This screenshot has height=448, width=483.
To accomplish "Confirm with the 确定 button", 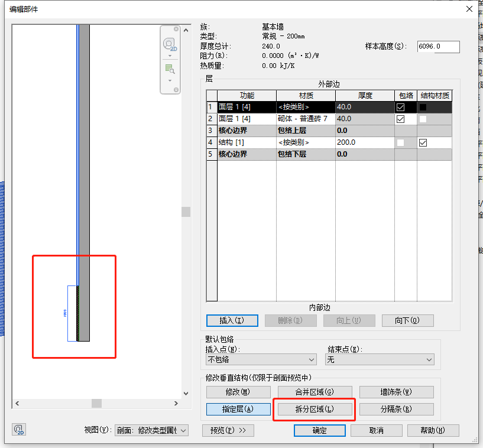I will click(319, 430).
